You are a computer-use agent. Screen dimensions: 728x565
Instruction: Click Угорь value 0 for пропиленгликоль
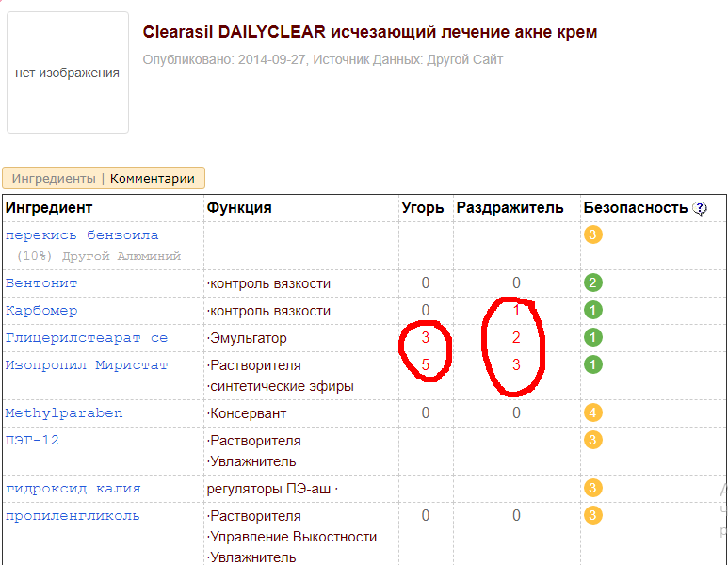coord(426,515)
